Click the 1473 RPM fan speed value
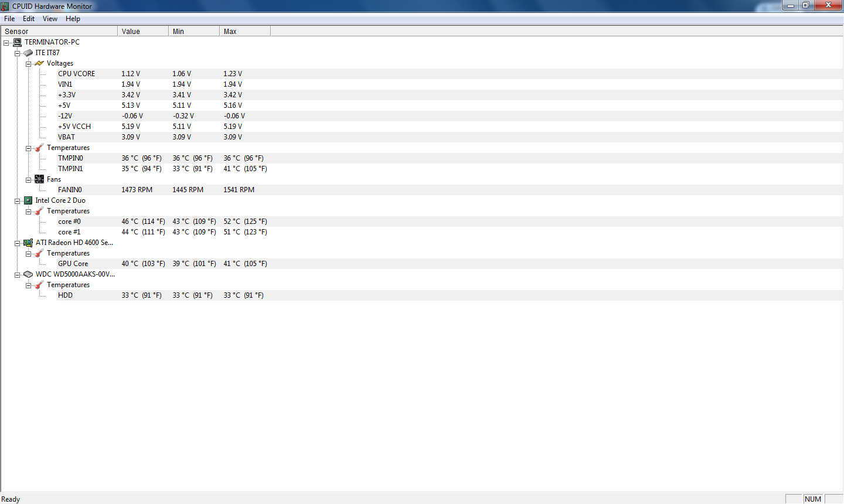 [x=137, y=190]
